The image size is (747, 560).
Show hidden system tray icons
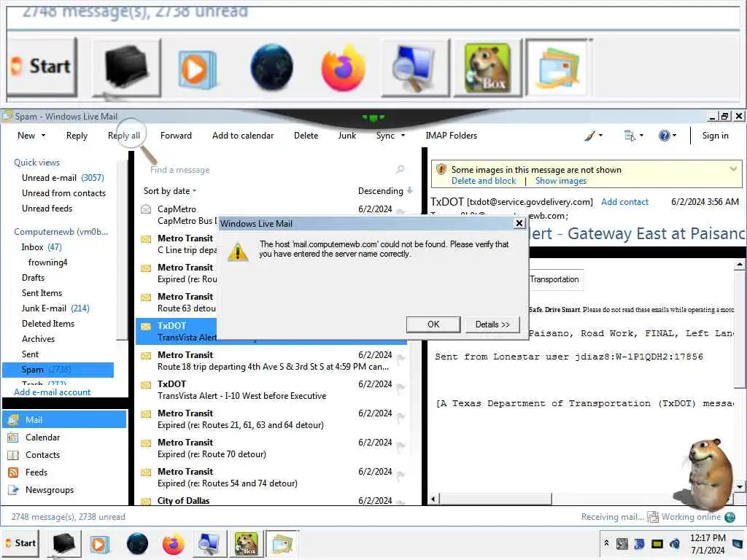606,542
